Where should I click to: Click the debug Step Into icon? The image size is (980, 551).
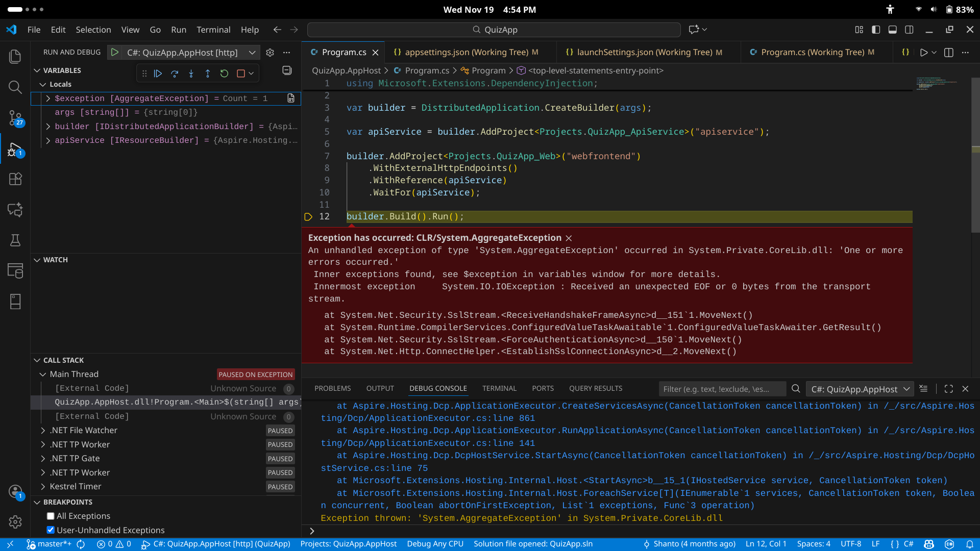click(x=191, y=73)
